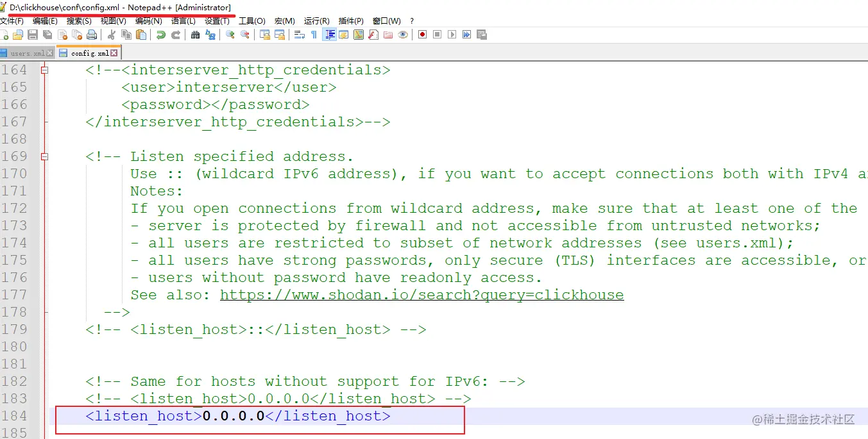868x439 pixels.
Task: Click the <user>interserver</user> line
Action: click(x=229, y=87)
